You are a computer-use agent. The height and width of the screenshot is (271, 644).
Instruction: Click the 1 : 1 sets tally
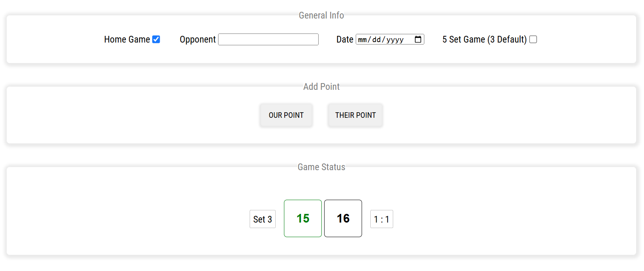click(x=382, y=219)
